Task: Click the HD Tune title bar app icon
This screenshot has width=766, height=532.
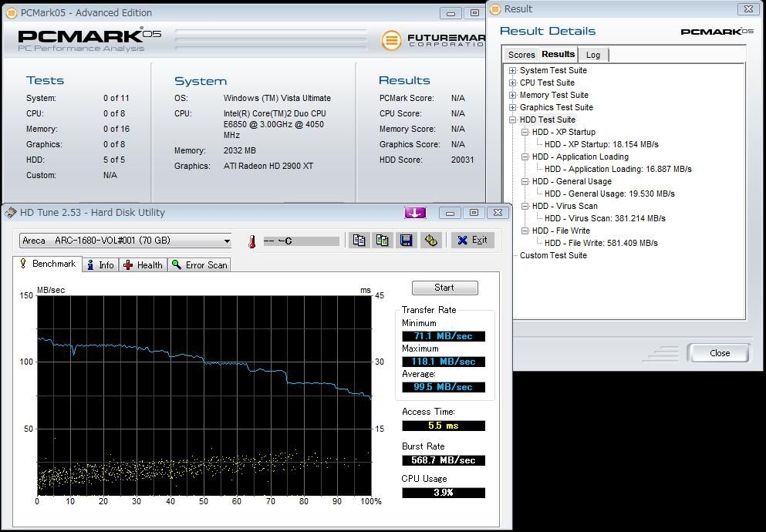Action: point(10,213)
